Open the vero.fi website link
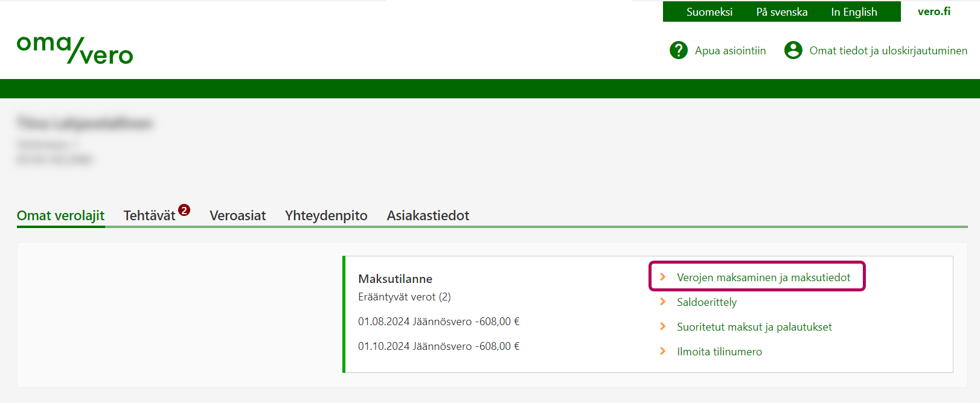 tap(934, 11)
